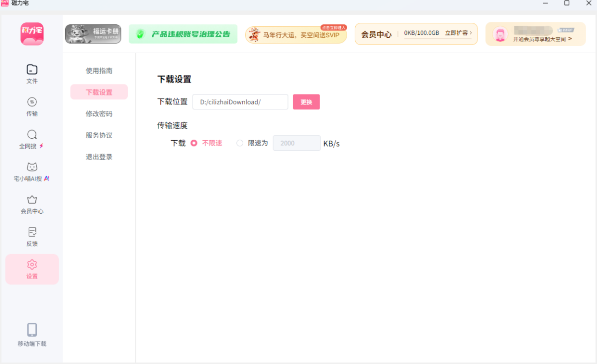Open the 反馈 feedback icon
Image resolution: width=597 pixels, height=364 pixels.
tap(32, 232)
